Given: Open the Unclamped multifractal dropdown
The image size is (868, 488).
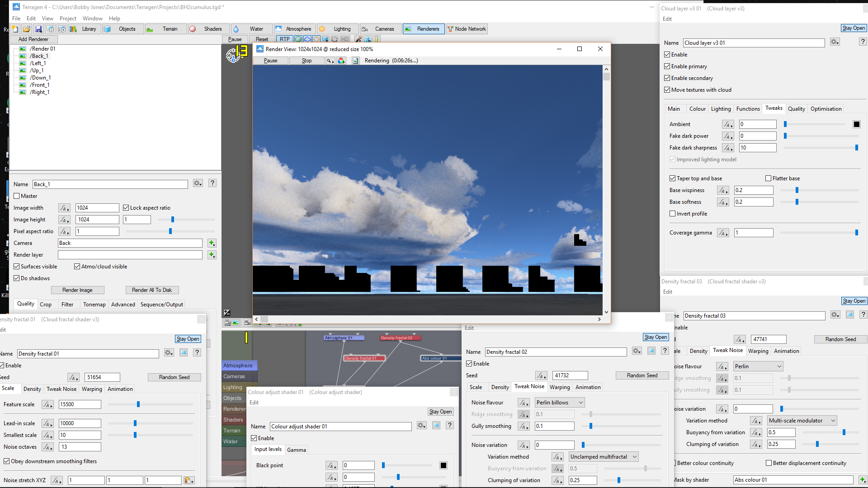Looking at the screenshot, I should [603, 457].
